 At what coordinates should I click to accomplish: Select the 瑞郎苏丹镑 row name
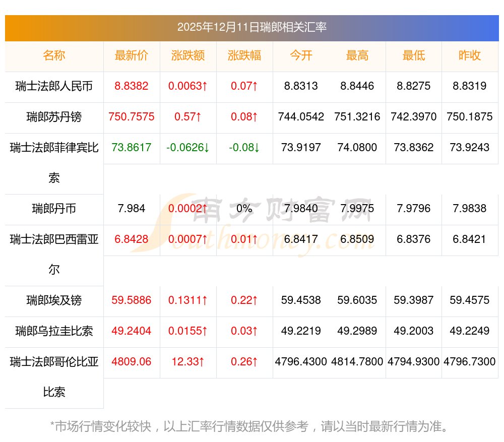click(x=54, y=117)
